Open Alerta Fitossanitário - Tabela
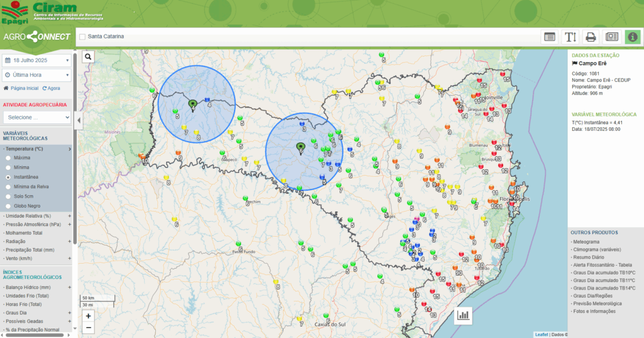 602,265
